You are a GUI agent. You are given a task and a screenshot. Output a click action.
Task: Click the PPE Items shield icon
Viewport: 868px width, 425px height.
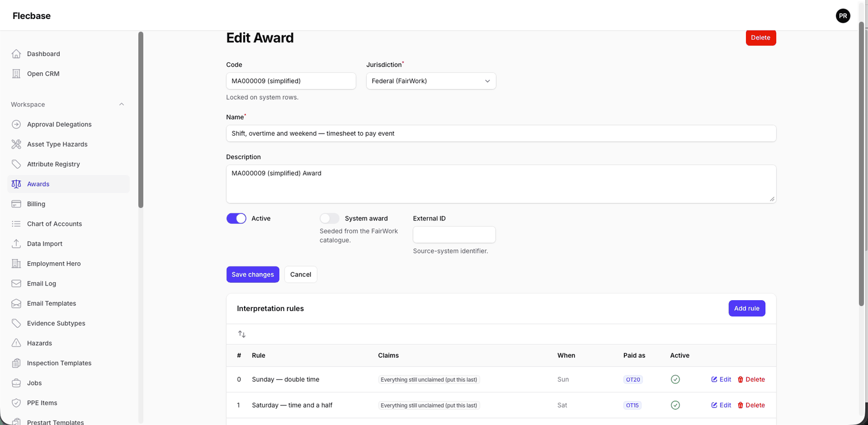pos(16,403)
